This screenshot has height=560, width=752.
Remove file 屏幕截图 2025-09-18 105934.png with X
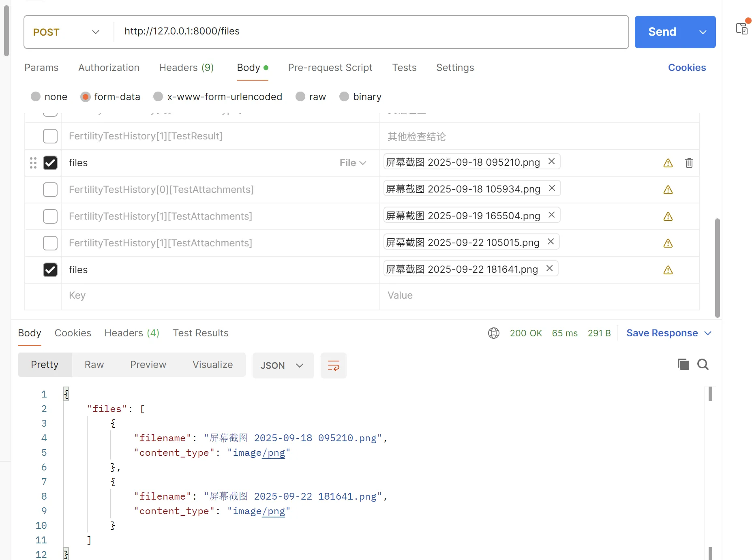(x=552, y=188)
